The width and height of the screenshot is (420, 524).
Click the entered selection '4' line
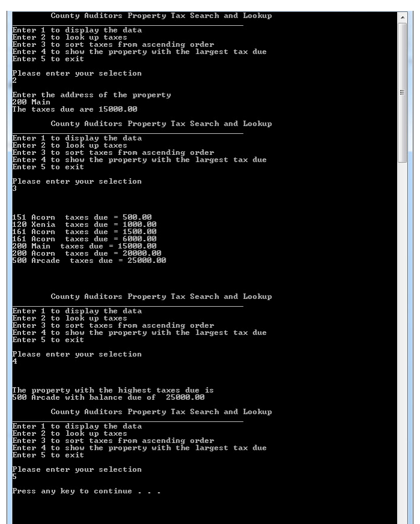pyautogui.click(x=14, y=361)
